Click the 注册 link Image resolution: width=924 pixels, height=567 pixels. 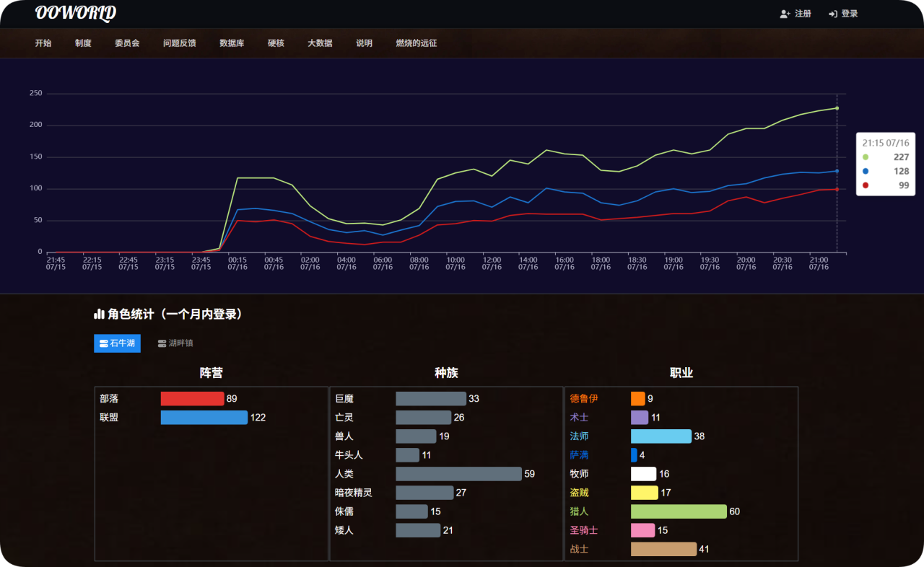pos(802,14)
